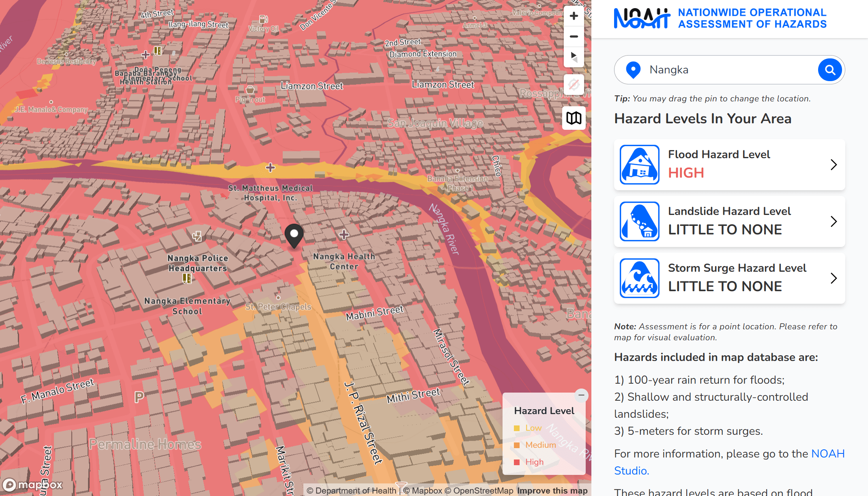
Task: Collapse the Hazard Level legend
Action: [x=581, y=395]
